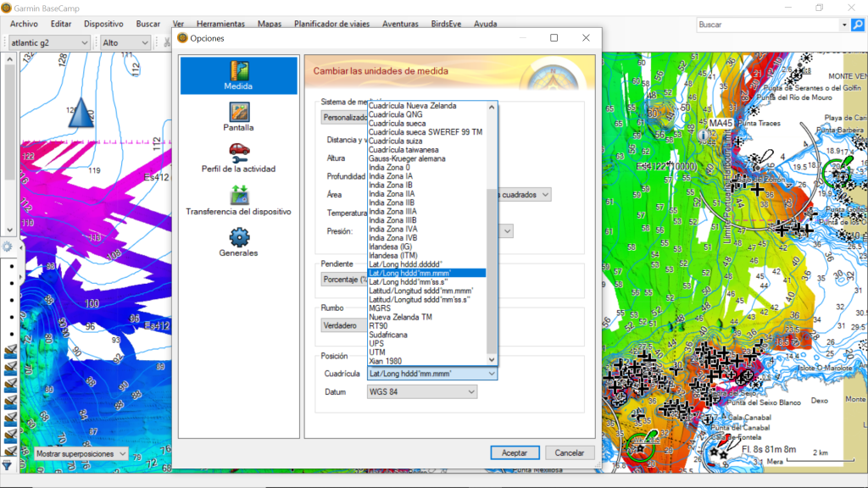The image size is (868, 488).
Task: Click the Cancelar button
Action: pos(564,452)
